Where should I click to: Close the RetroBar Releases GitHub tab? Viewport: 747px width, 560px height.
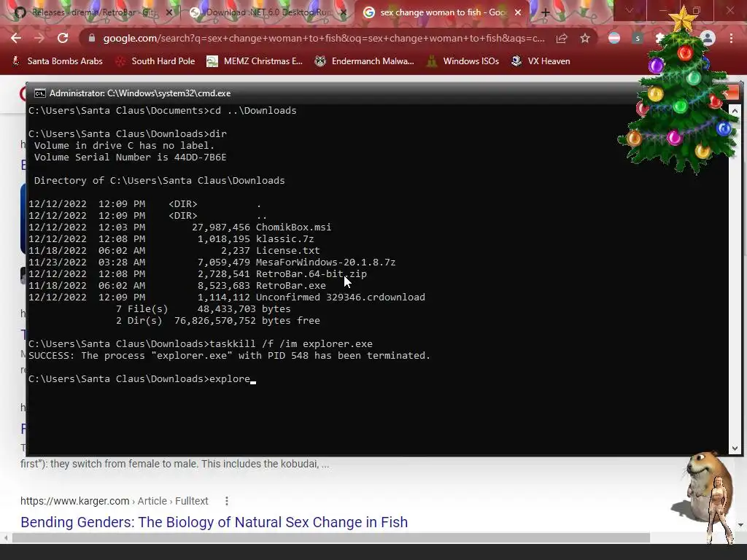click(169, 12)
